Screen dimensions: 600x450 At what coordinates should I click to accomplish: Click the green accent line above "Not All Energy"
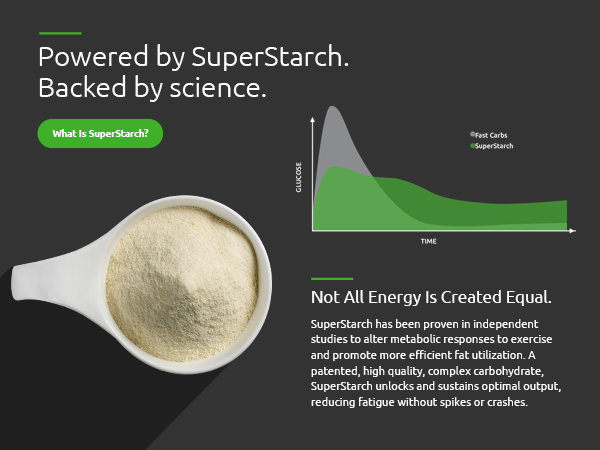click(332, 278)
